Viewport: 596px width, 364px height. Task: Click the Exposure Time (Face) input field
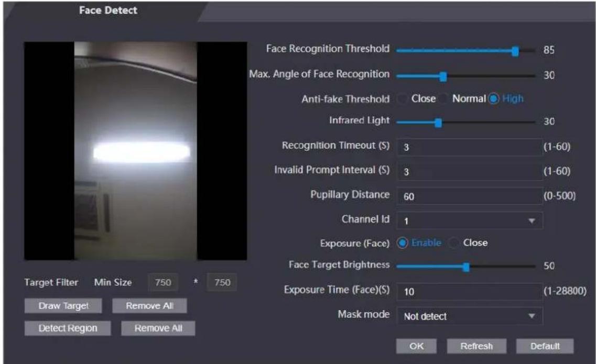(470, 291)
